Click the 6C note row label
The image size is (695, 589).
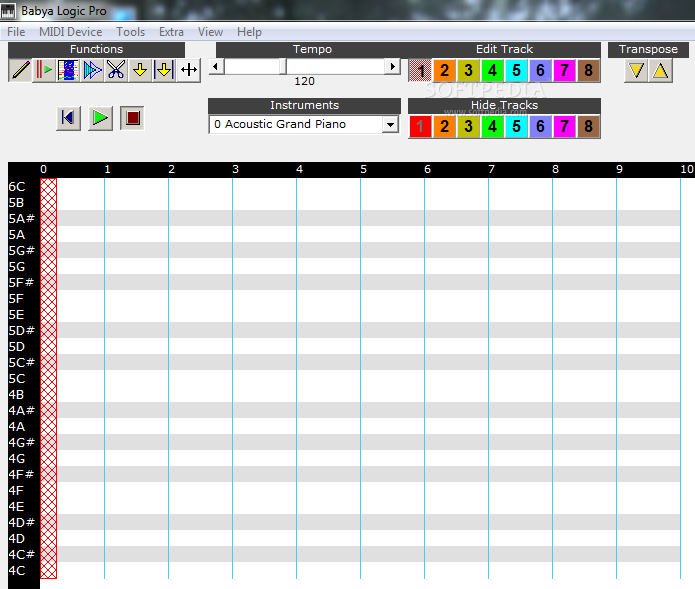(x=17, y=187)
